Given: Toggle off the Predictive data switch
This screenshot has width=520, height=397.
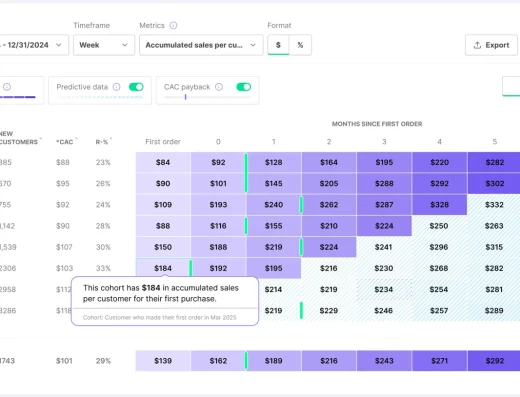Looking at the screenshot, I should coord(136,87).
